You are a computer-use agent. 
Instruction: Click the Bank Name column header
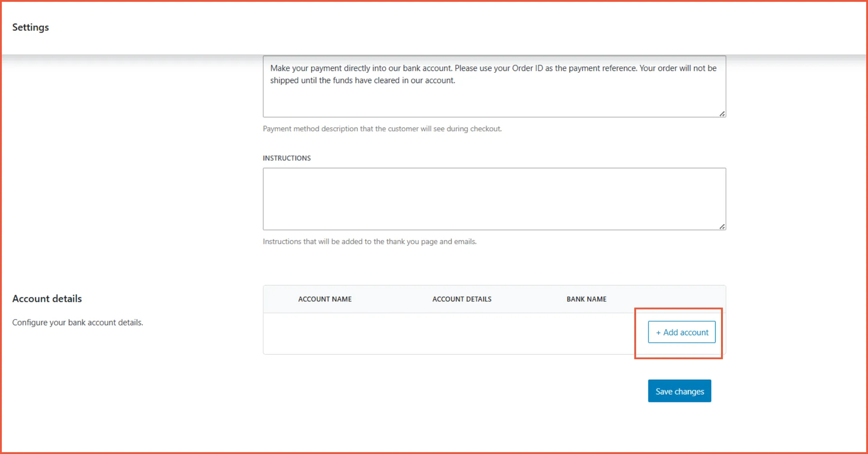click(x=586, y=299)
